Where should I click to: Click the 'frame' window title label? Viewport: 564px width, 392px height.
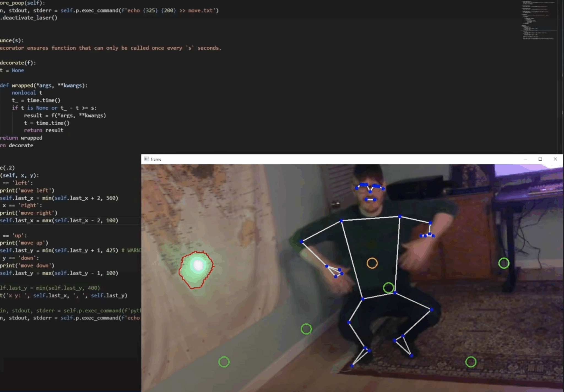tap(156, 159)
